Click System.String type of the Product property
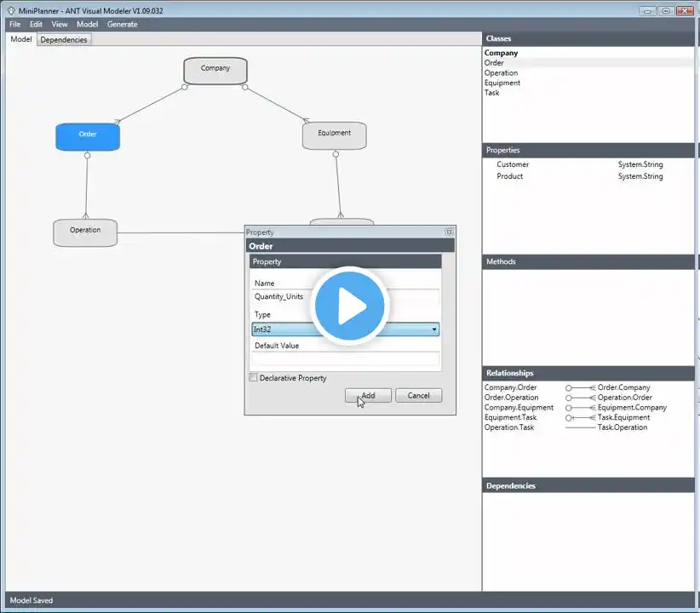 click(x=640, y=176)
